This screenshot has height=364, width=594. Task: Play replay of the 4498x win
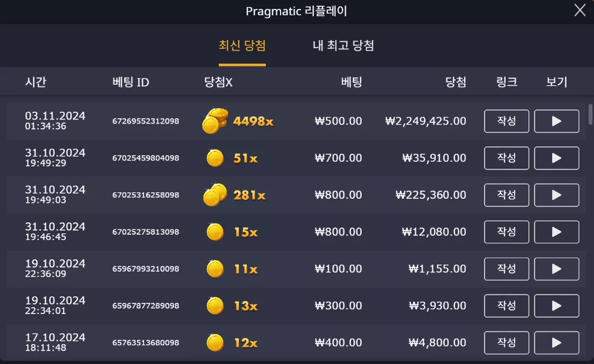click(x=556, y=121)
